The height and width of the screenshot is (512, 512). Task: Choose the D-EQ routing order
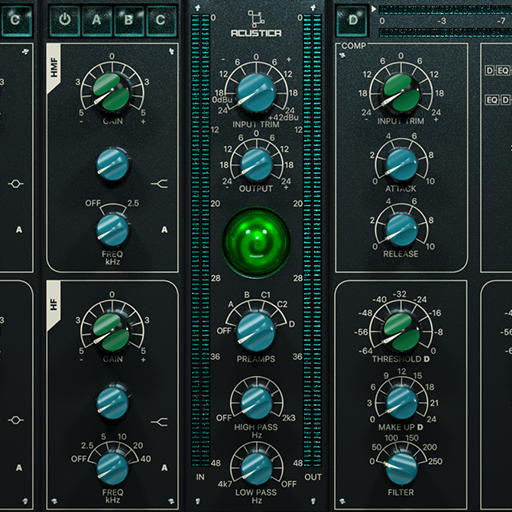[499, 71]
